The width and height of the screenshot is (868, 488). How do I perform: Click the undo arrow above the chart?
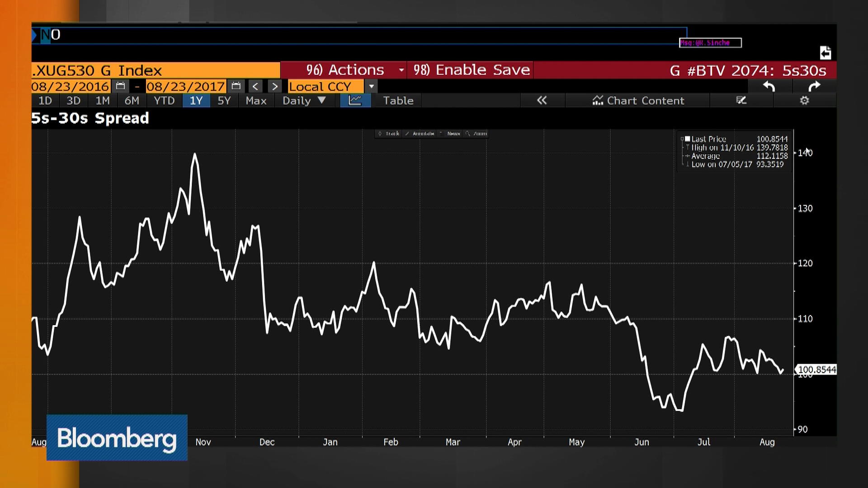click(769, 86)
